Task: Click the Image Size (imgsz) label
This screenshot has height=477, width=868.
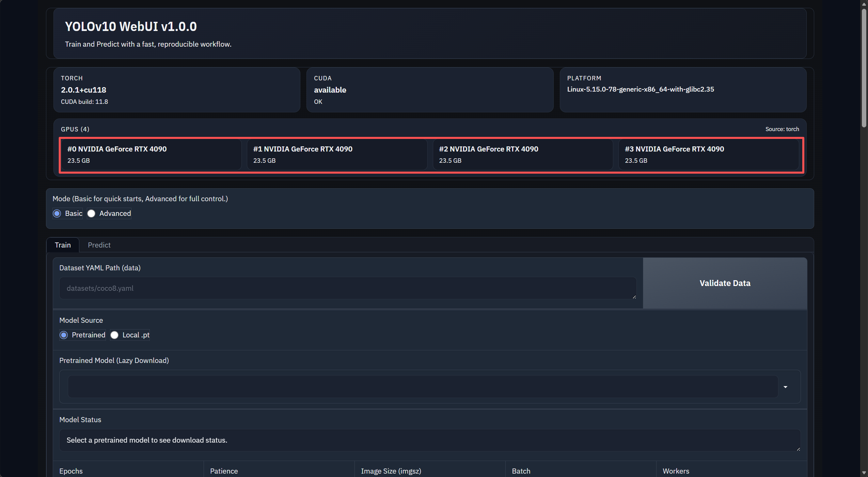Action: pyautogui.click(x=391, y=471)
